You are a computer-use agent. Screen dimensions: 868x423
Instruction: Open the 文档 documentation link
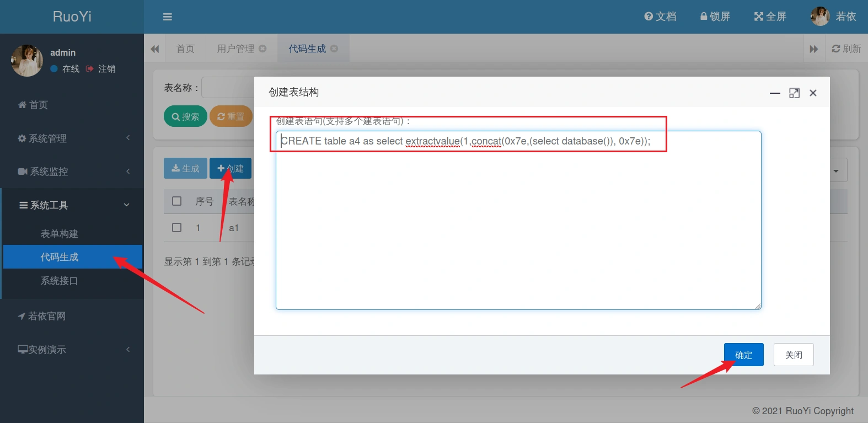click(x=660, y=17)
